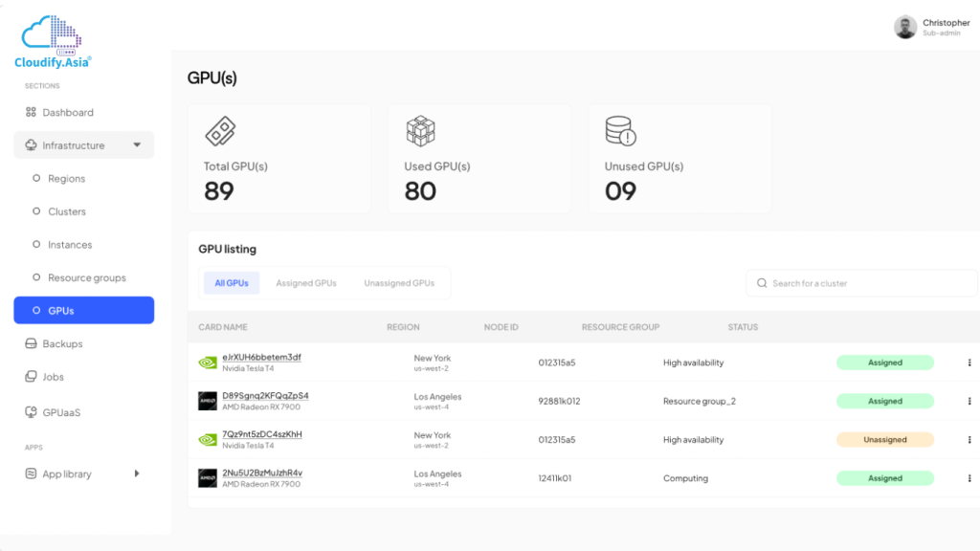Click the Unused GPU(s) database icon

[x=619, y=131]
